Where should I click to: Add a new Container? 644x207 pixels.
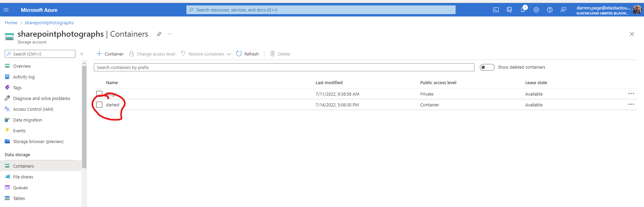coord(110,54)
